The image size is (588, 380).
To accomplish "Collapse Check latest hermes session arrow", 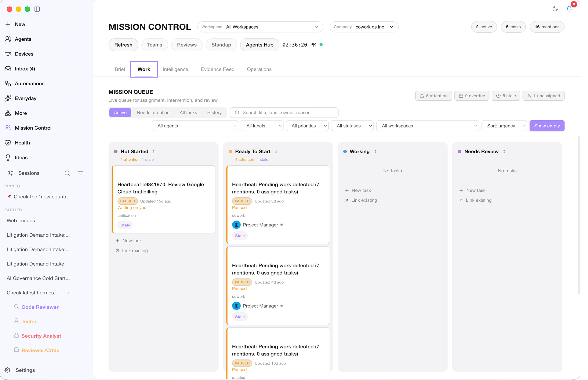I will tap(68, 293).
